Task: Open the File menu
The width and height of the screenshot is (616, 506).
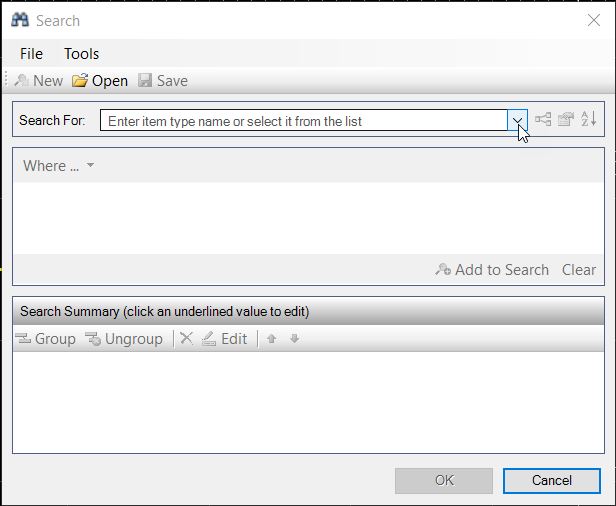Action: pos(31,54)
